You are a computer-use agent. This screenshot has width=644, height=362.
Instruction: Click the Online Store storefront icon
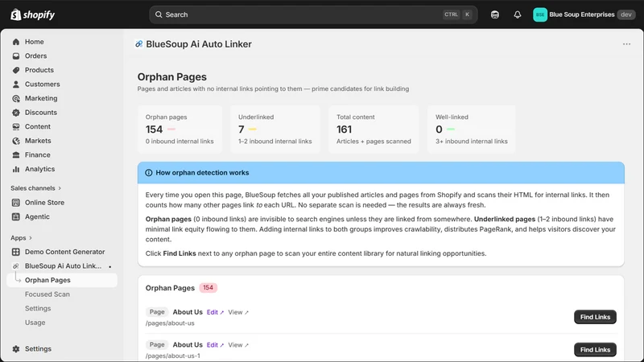16,203
